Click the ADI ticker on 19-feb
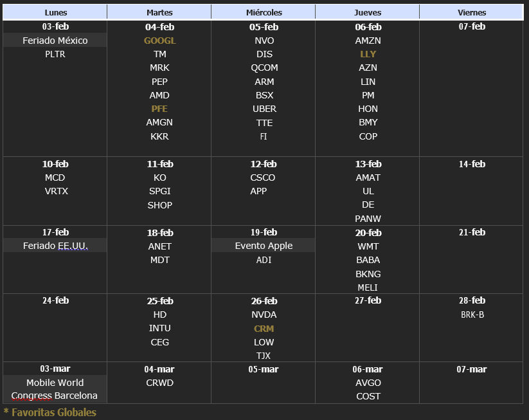This screenshot has height=420, width=529. click(264, 260)
